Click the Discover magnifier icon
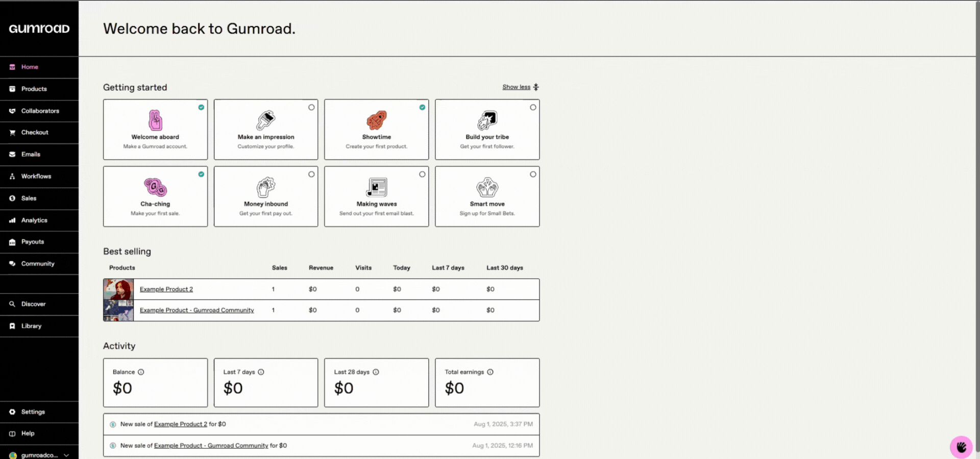 [x=12, y=304]
